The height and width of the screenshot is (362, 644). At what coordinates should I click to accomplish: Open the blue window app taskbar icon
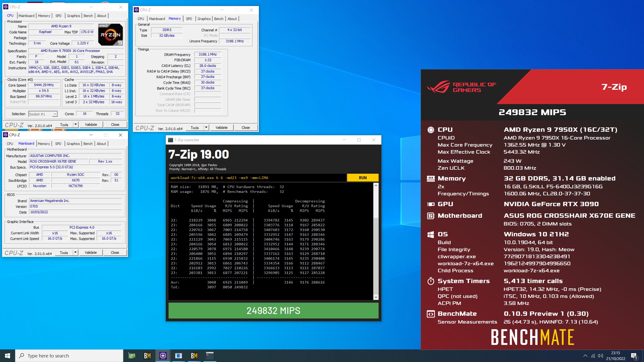coord(179,356)
